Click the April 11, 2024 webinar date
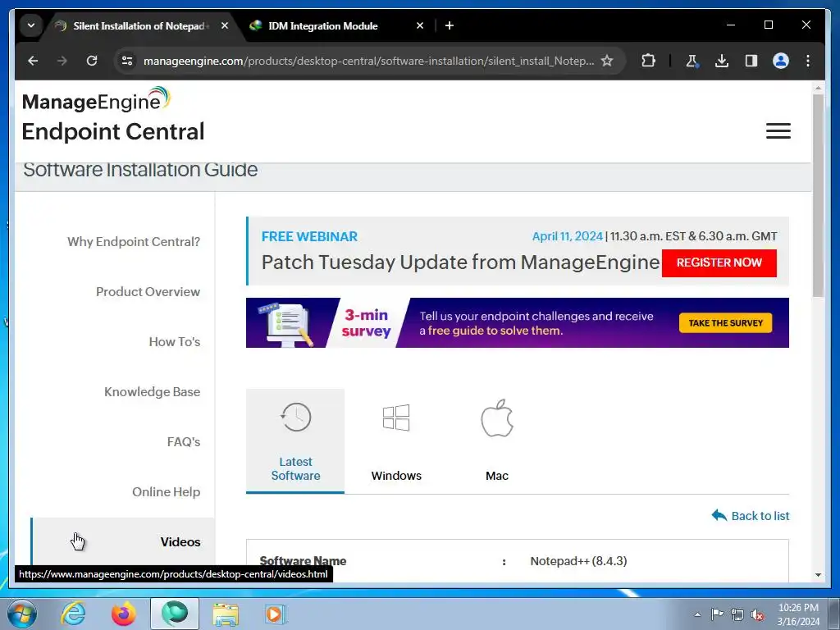 (x=568, y=236)
